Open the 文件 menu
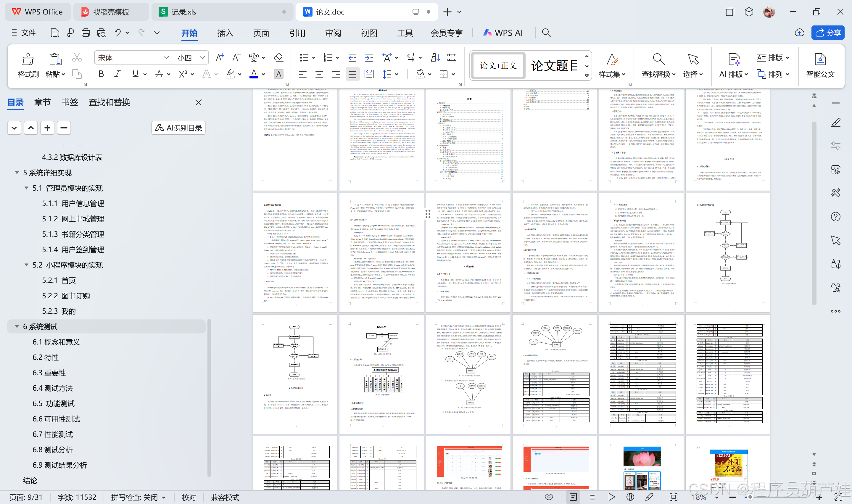Viewport: 852px width, 504px height. coord(23,33)
